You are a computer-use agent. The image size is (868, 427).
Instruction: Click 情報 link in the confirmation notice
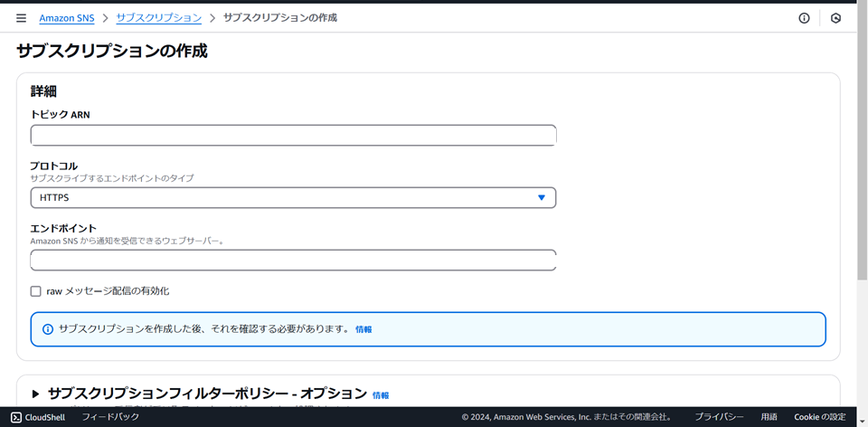click(363, 329)
